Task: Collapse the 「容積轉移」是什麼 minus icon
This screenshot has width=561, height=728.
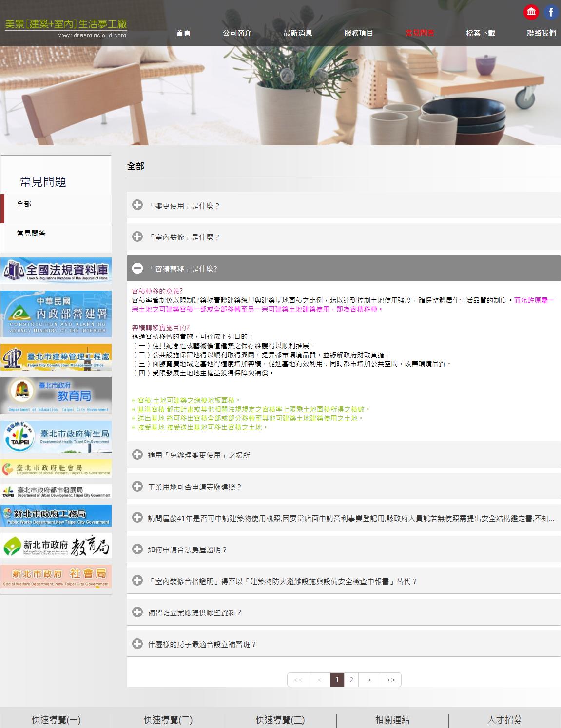Action: pos(137,268)
